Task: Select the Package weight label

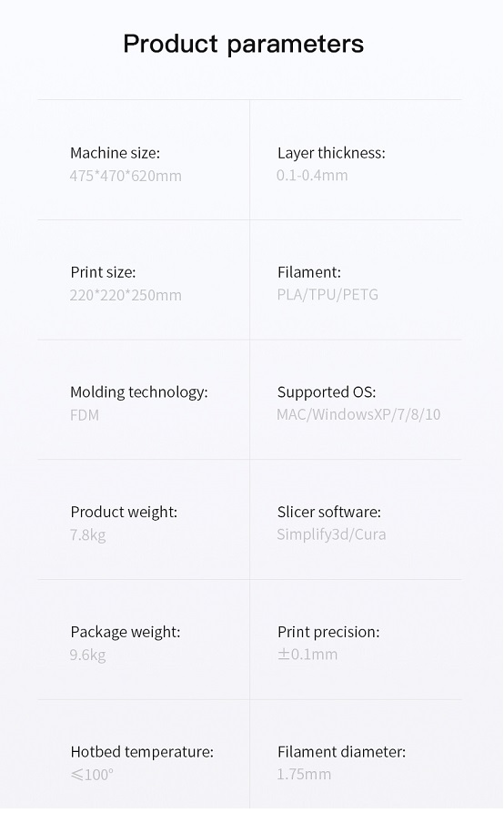Action: pyautogui.click(x=126, y=632)
